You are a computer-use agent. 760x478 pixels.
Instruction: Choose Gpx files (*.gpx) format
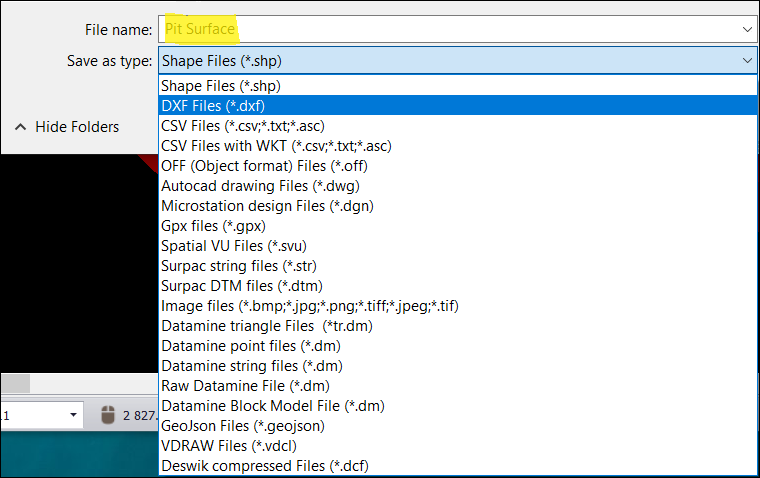click(213, 226)
